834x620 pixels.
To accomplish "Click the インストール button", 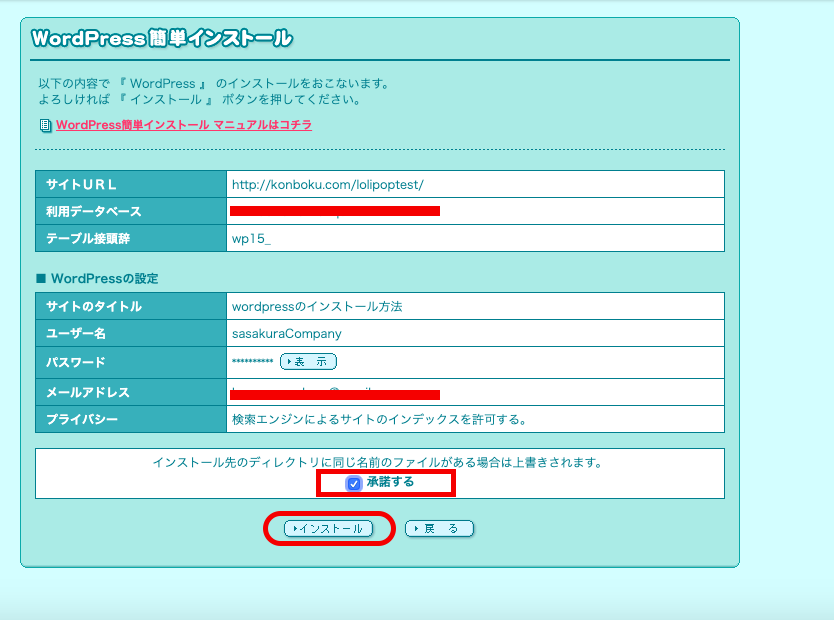I will (328, 529).
